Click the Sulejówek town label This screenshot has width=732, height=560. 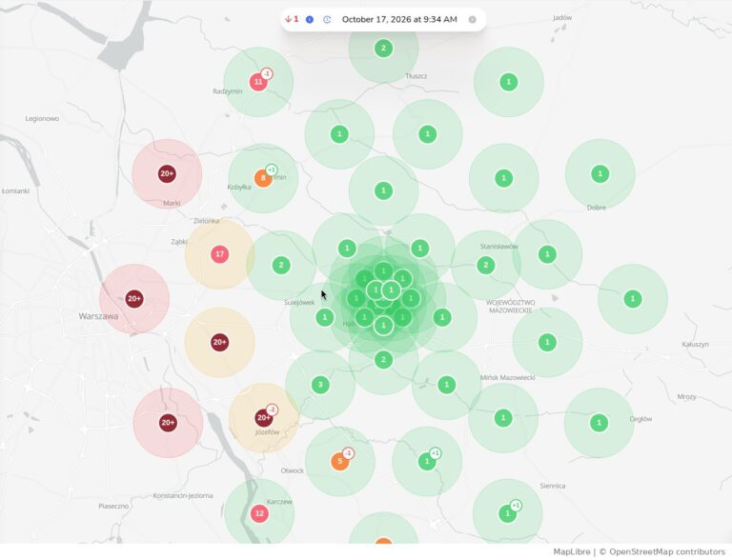[299, 303]
